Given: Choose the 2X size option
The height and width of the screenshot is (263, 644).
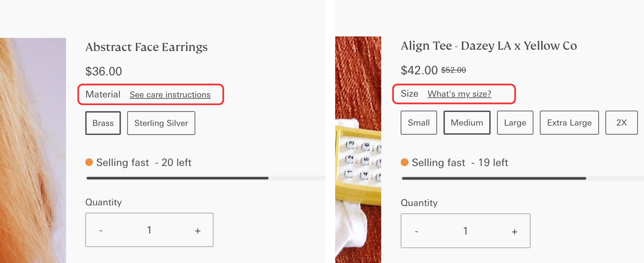Looking at the screenshot, I should click(x=621, y=123).
